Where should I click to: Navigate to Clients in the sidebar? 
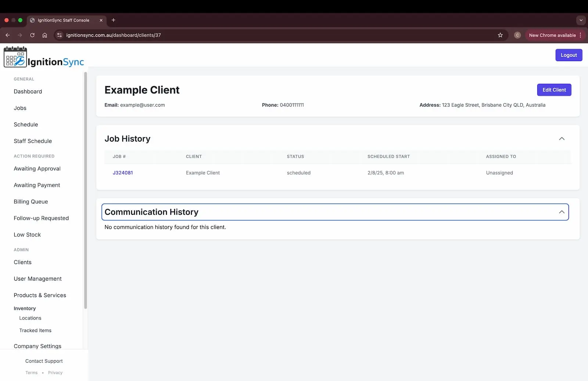point(22,262)
